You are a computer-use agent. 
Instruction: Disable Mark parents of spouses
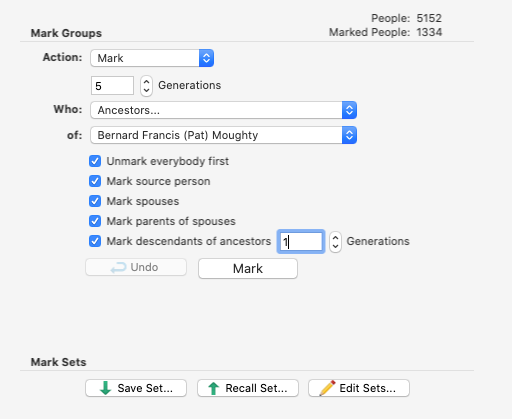point(95,221)
